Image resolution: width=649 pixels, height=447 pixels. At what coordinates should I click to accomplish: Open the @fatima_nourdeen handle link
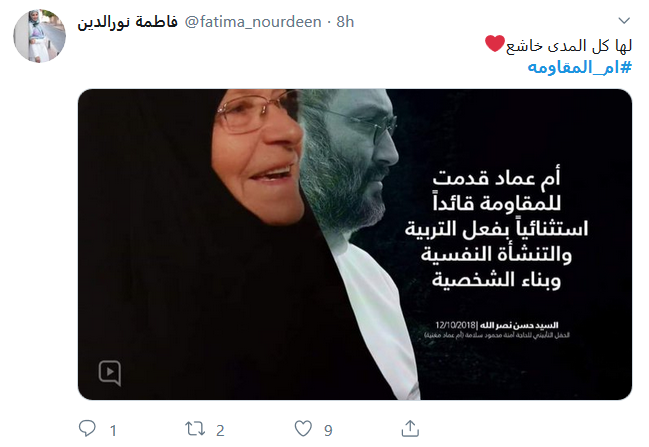[252, 22]
